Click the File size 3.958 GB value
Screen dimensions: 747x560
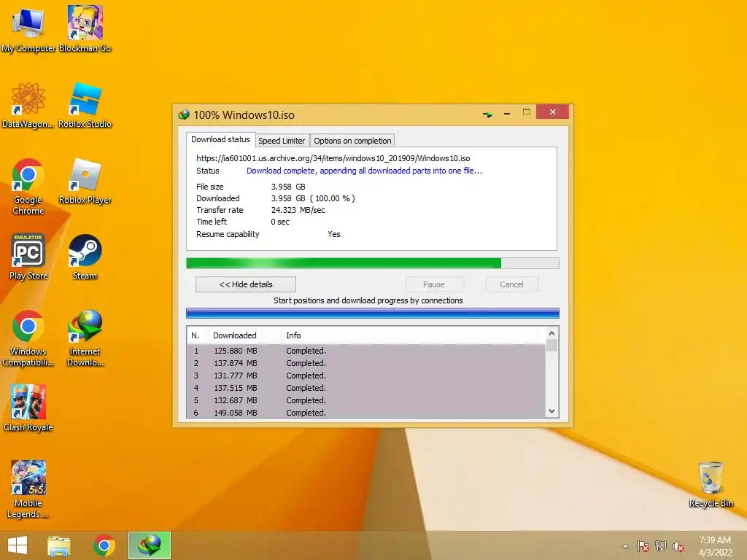tap(288, 187)
